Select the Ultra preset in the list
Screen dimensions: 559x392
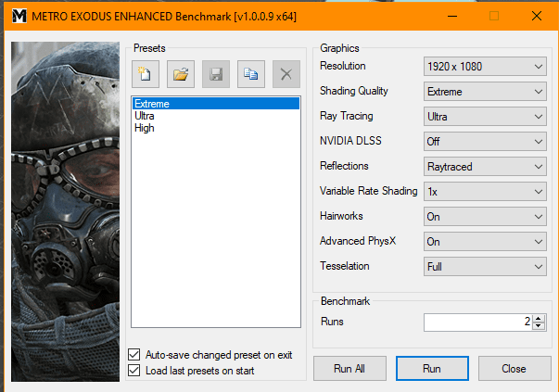point(216,116)
